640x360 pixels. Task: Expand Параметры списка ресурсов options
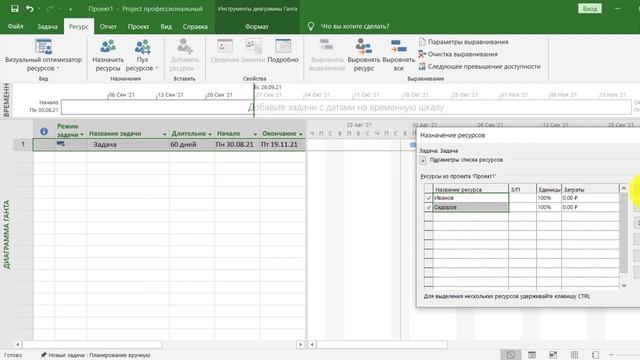(423, 160)
